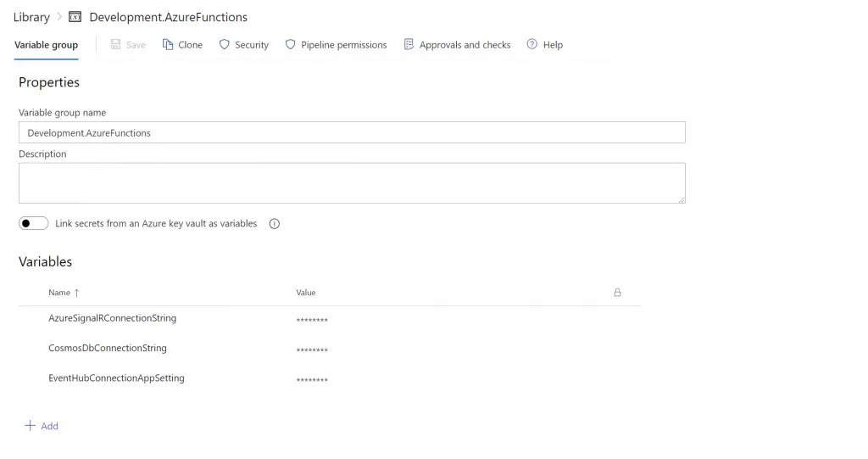Image resolution: width=868 pixels, height=459 pixels.
Task: Enable Link secrets from Azure key vault
Action: [x=34, y=224]
